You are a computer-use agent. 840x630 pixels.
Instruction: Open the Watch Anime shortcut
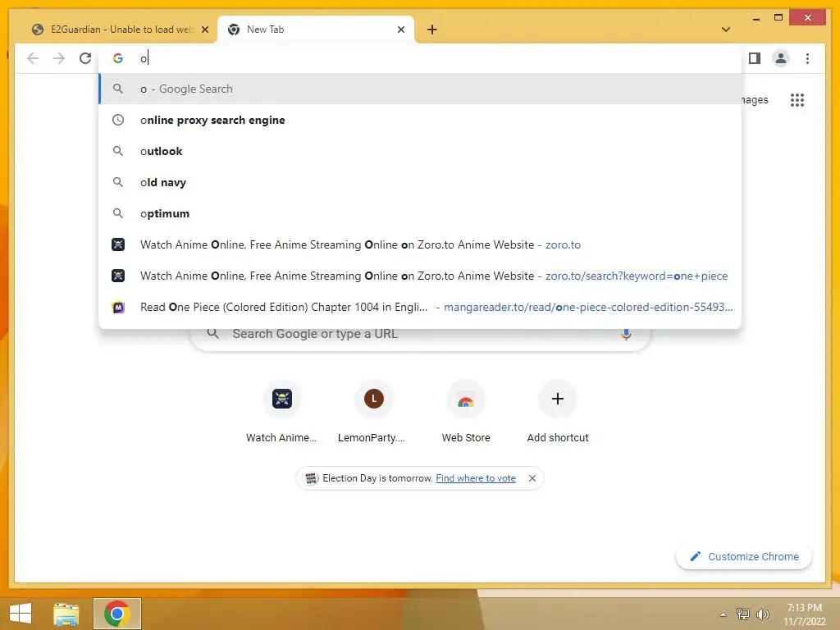tap(282, 412)
